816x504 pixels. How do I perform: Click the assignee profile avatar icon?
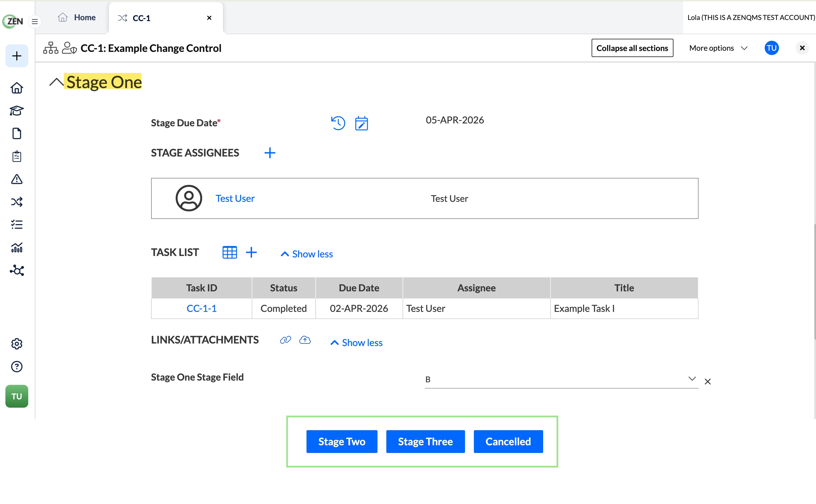coord(189,198)
